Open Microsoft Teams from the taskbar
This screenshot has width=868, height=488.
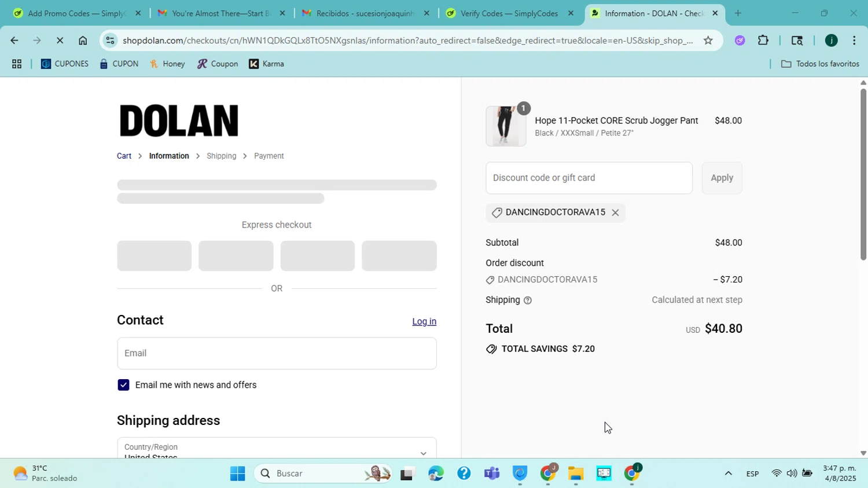point(492,474)
